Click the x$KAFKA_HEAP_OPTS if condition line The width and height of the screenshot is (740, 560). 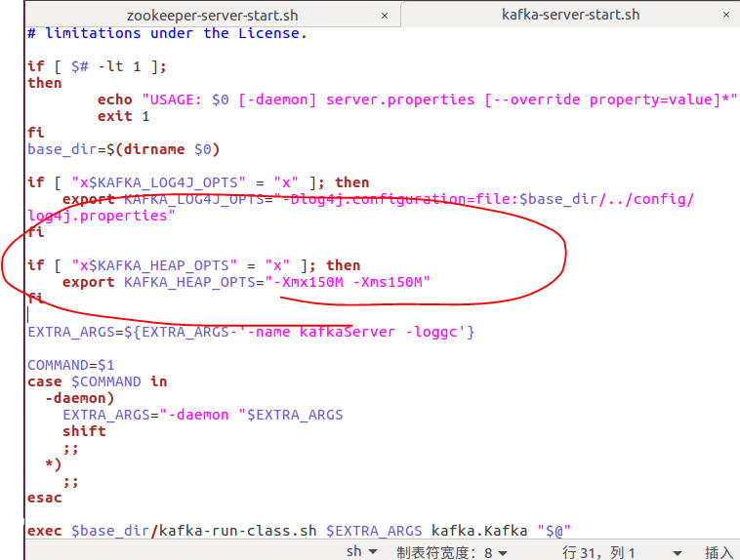point(194,265)
